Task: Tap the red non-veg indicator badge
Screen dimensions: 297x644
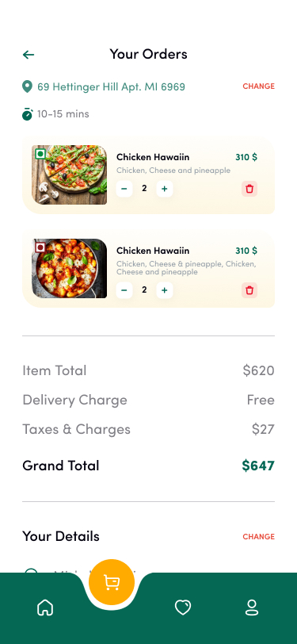Action: coord(40,247)
